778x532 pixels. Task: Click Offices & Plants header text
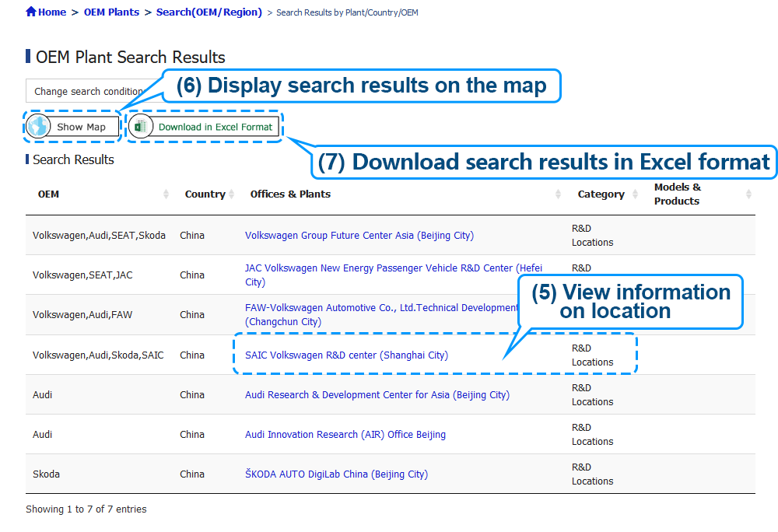(290, 194)
